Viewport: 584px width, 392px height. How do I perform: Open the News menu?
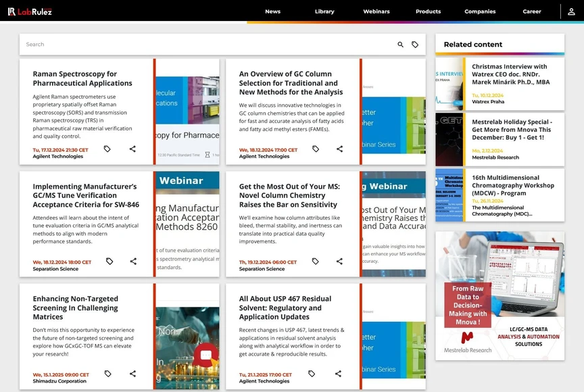pyautogui.click(x=272, y=11)
